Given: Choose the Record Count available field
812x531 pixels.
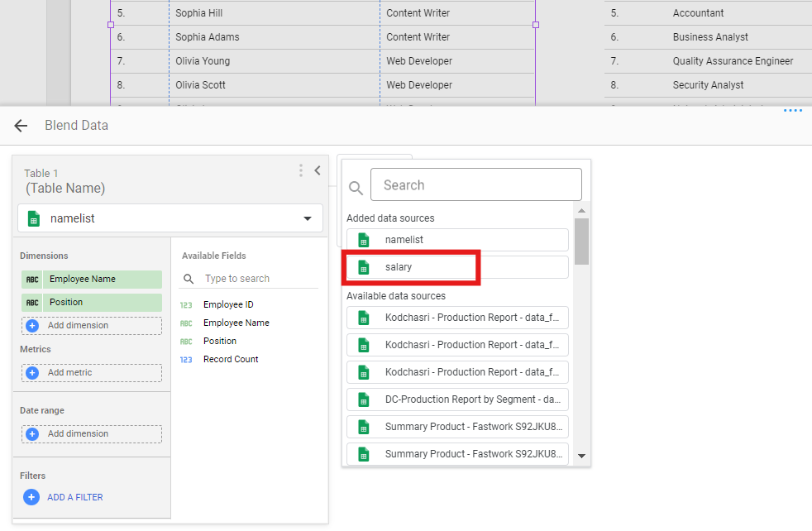Looking at the screenshot, I should coord(231,360).
